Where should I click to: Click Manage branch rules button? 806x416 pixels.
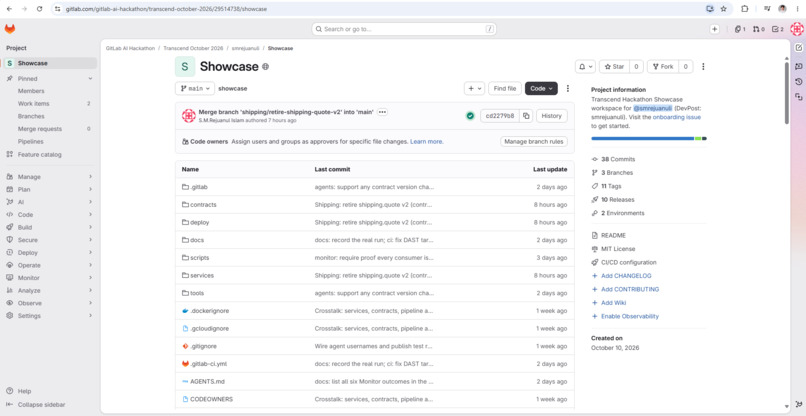pyautogui.click(x=534, y=141)
